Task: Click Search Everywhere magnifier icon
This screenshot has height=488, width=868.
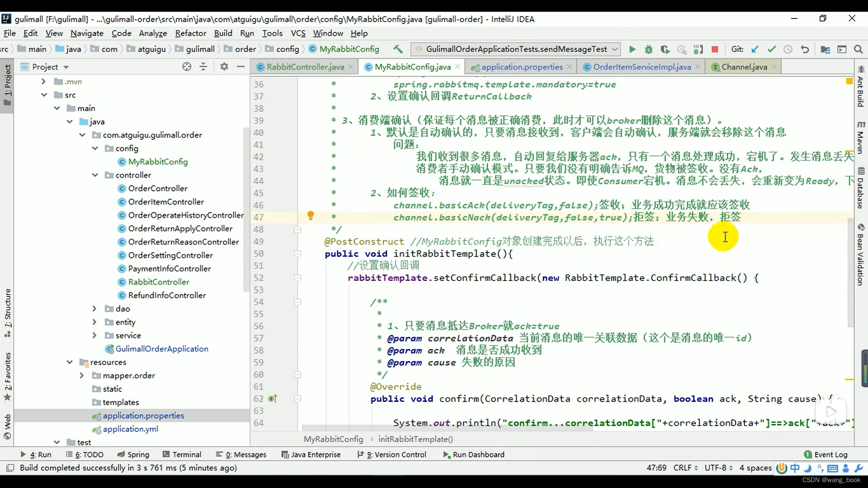Action: tap(858, 49)
